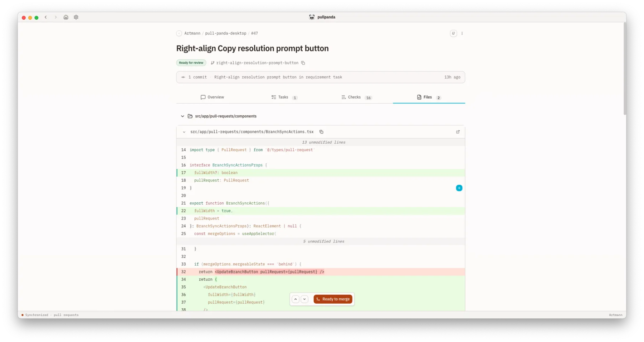The image size is (644, 342).
Task: Open the Artmann breadcrumb link
Action: point(192,33)
